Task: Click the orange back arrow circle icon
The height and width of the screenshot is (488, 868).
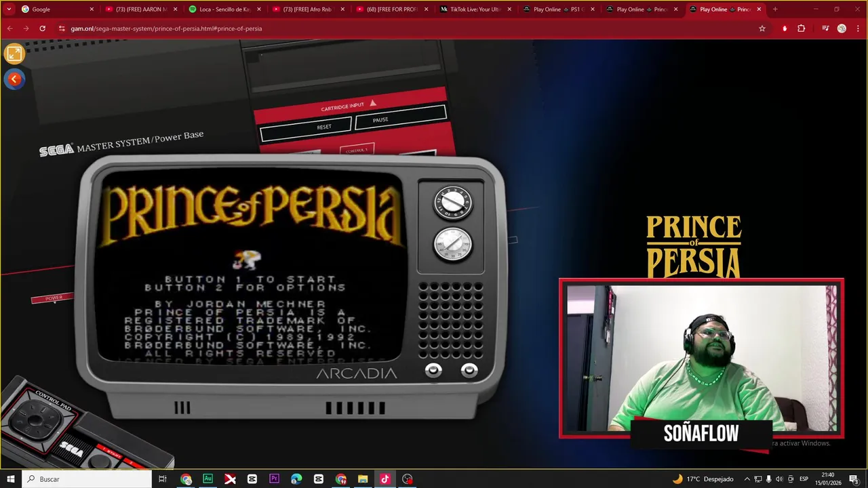Action: coord(14,79)
